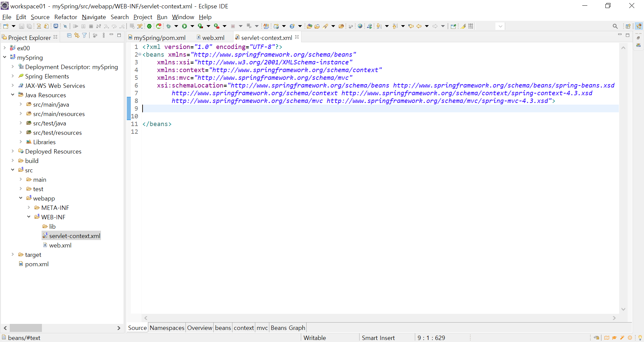Click the Next Annotation down arrow icon
This screenshot has width=644, height=342.
379,26
